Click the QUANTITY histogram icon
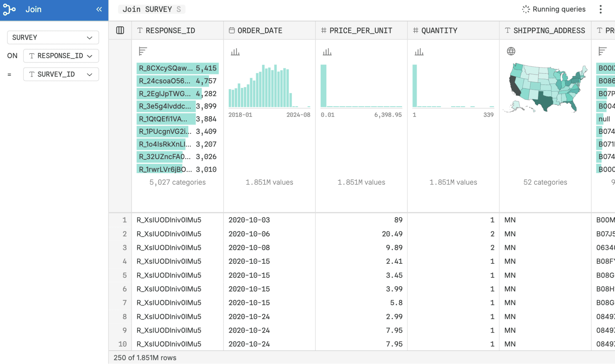Viewport: 615px width, 364px height. pos(419,52)
